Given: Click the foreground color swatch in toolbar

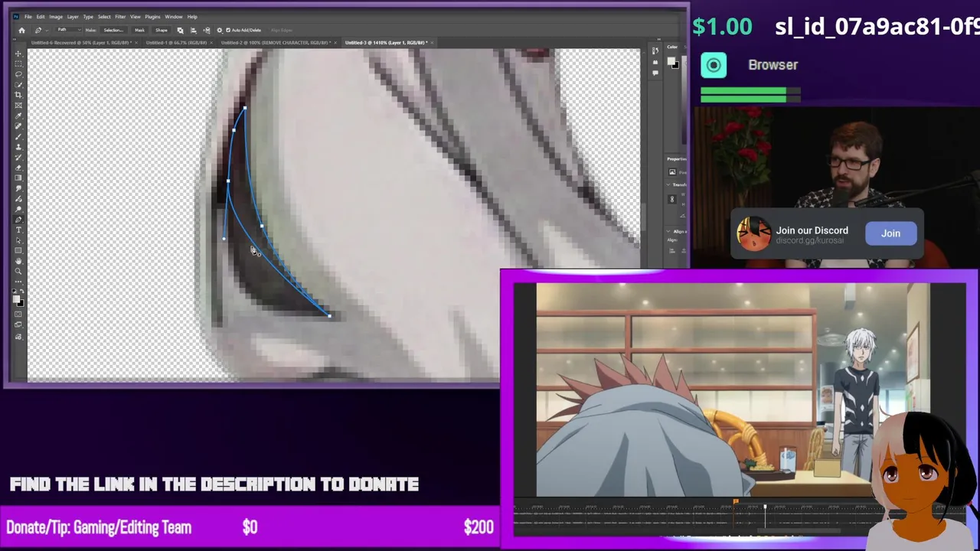Looking at the screenshot, I should [x=17, y=299].
